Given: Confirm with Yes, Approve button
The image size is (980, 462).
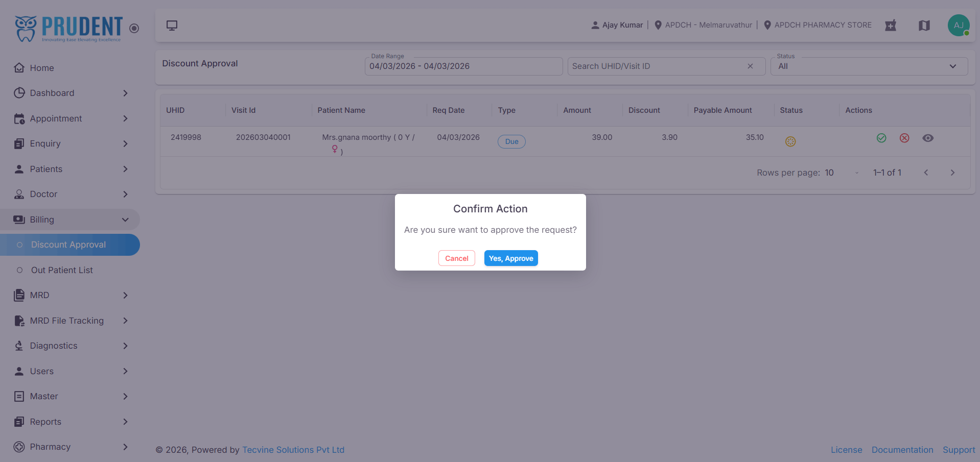Looking at the screenshot, I should (x=511, y=258).
